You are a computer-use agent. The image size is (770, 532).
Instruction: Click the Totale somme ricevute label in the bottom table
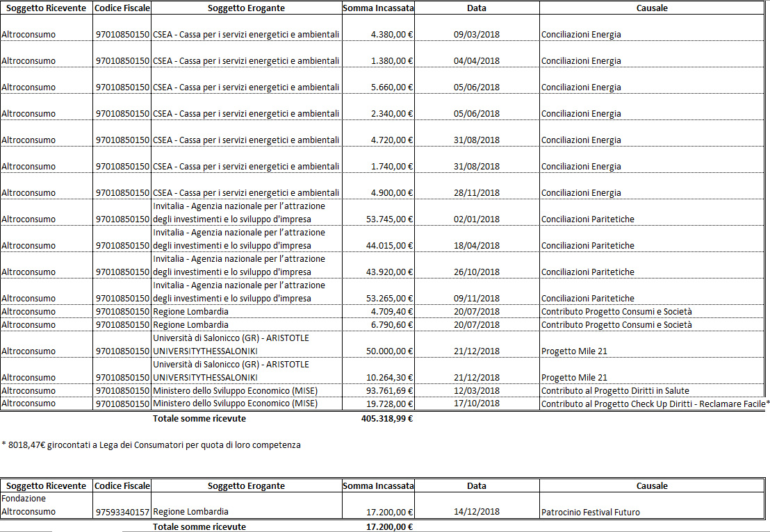pyautogui.click(x=199, y=526)
